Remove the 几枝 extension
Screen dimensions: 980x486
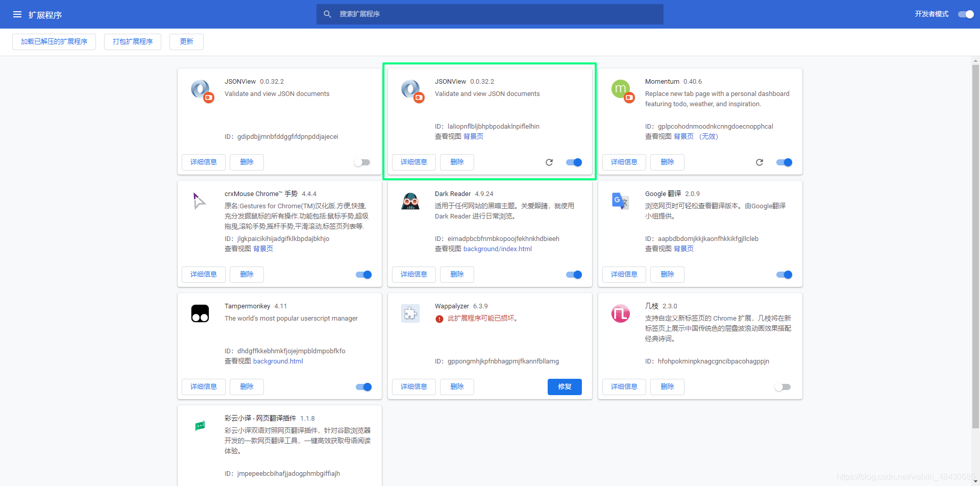click(x=667, y=387)
